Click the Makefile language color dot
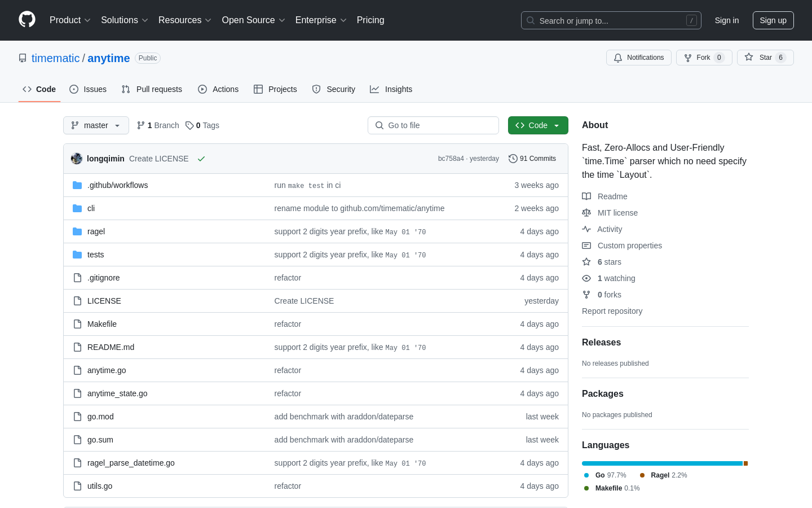The image size is (812, 508). click(586, 488)
